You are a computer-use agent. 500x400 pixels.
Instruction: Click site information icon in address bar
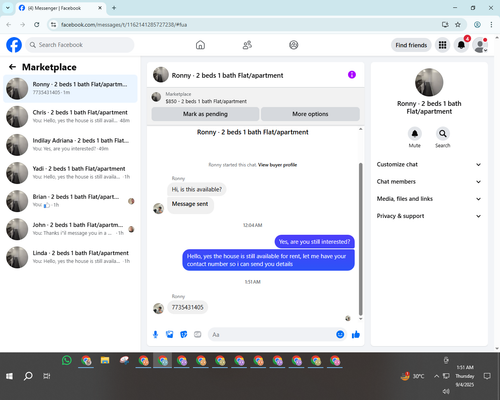coord(53,25)
